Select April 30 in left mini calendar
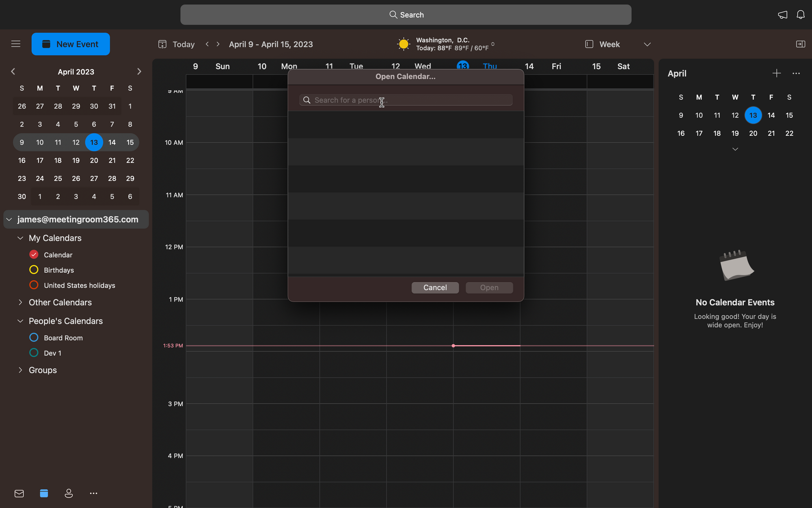Viewport: 812px width, 508px height. [x=22, y=196]
